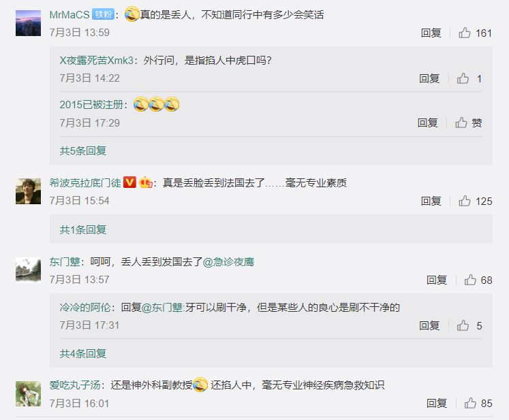Like X夜露死苦Xmk3's reply thumbs-up
The image size is (509, 420).
pyautogui.click(x=463, y=78)
